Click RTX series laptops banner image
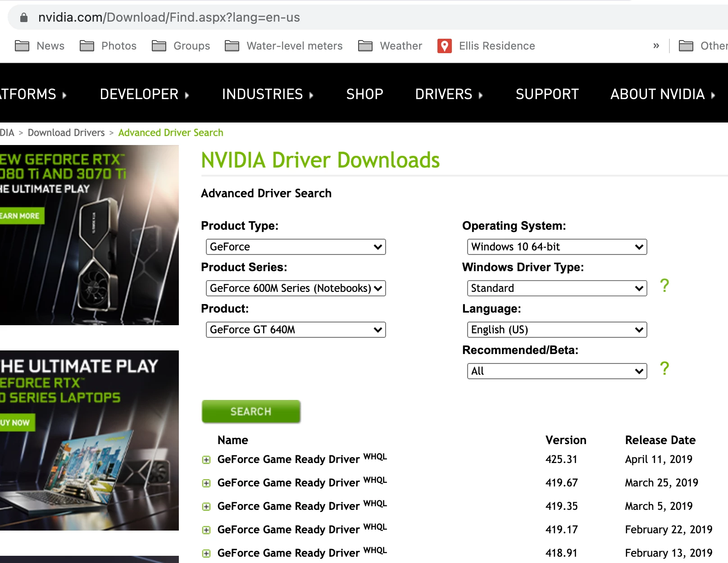The image size is (728, 563). pyautogui.click(x=89, y=440)
